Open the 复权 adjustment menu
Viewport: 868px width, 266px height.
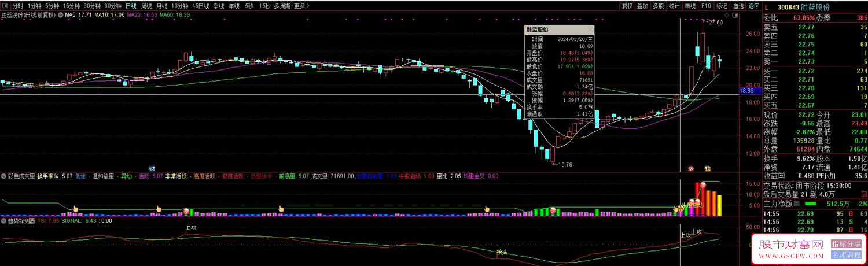pyautogui.click(x=627, y=6)
